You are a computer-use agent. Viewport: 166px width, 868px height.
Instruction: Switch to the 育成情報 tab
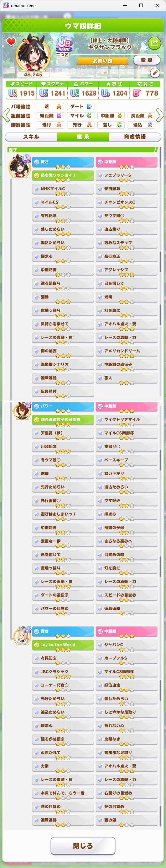pos(135,137)
